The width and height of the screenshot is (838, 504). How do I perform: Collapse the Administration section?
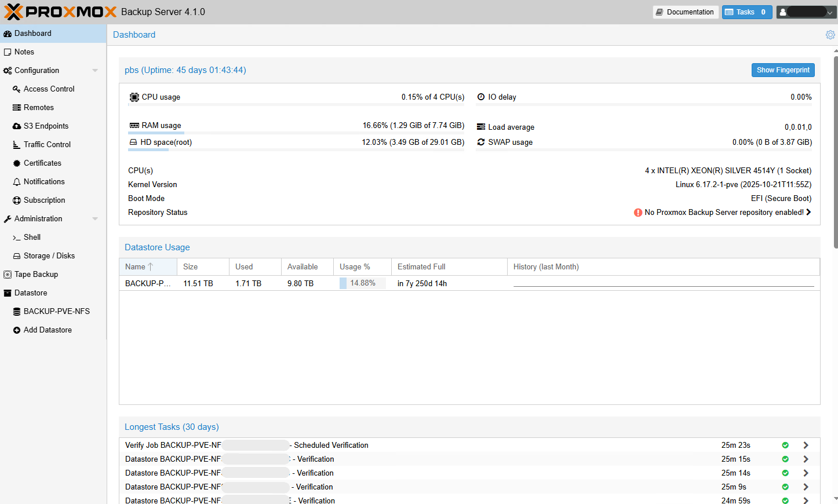94,218
